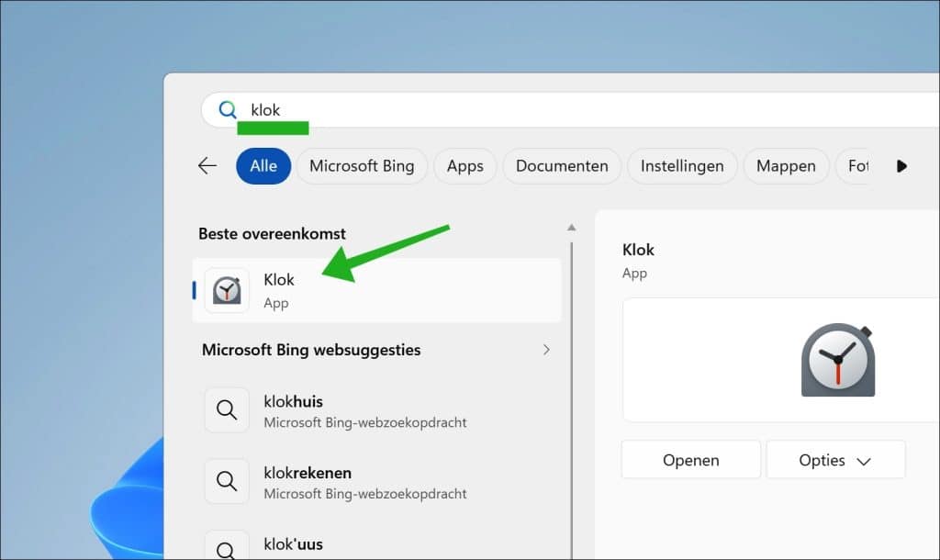Expand the Opties dropdown
Viewport: 940px width, 560px height.
coord(835,460)
